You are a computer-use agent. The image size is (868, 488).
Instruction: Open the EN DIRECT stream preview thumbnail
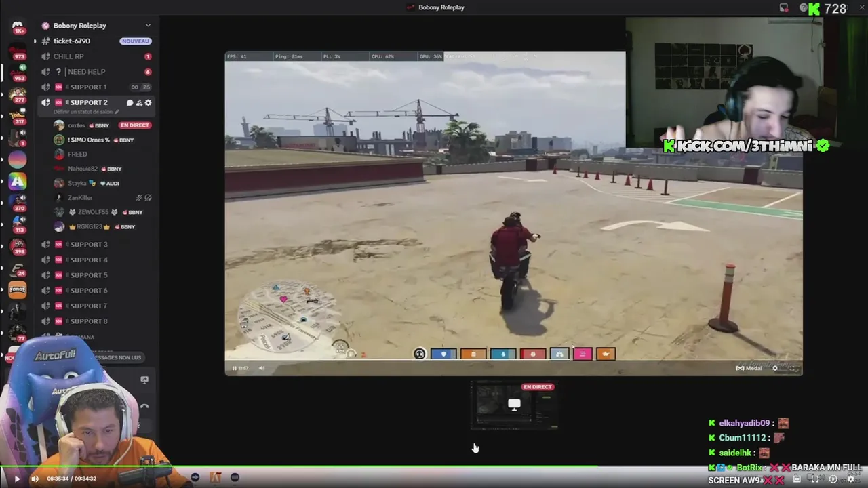514,405
